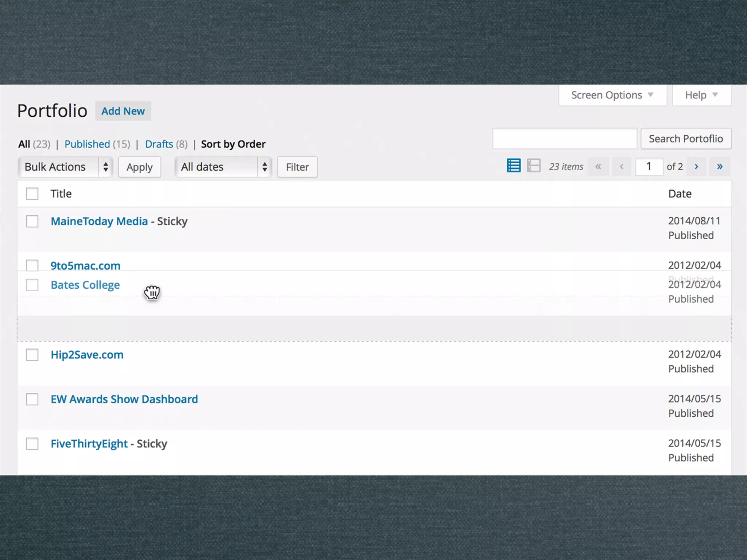
Task: Switch to list view icon
Action: tap(514, 166)
